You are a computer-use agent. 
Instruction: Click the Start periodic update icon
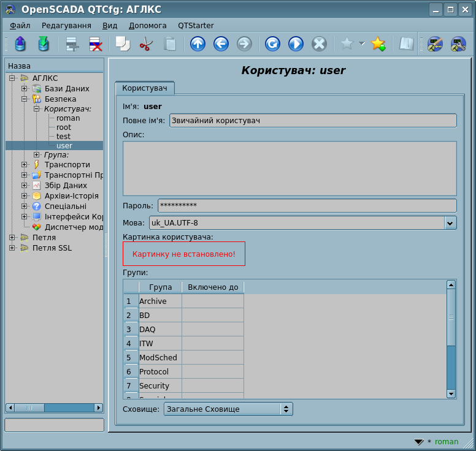point(296,44)
